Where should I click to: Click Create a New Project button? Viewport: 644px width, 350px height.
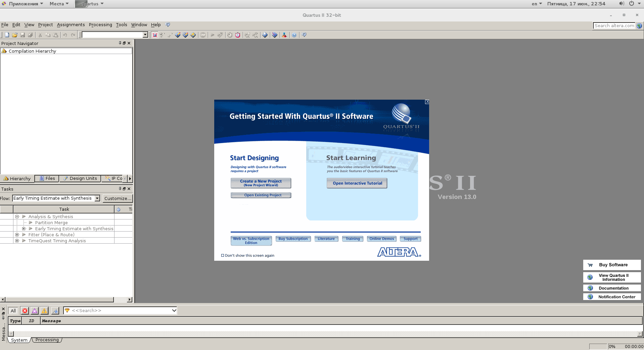261,183
